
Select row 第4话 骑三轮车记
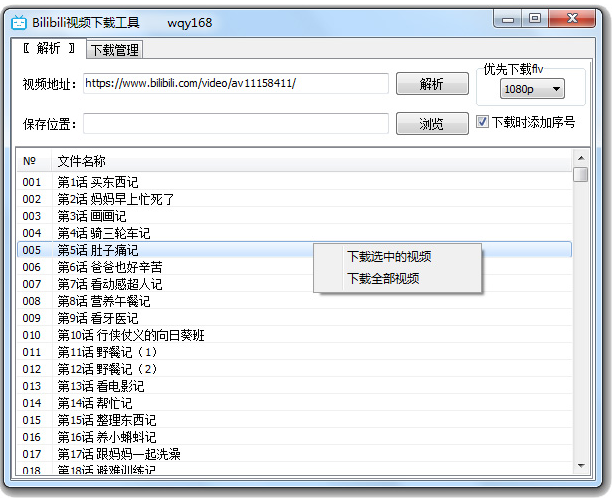[294, 233]
